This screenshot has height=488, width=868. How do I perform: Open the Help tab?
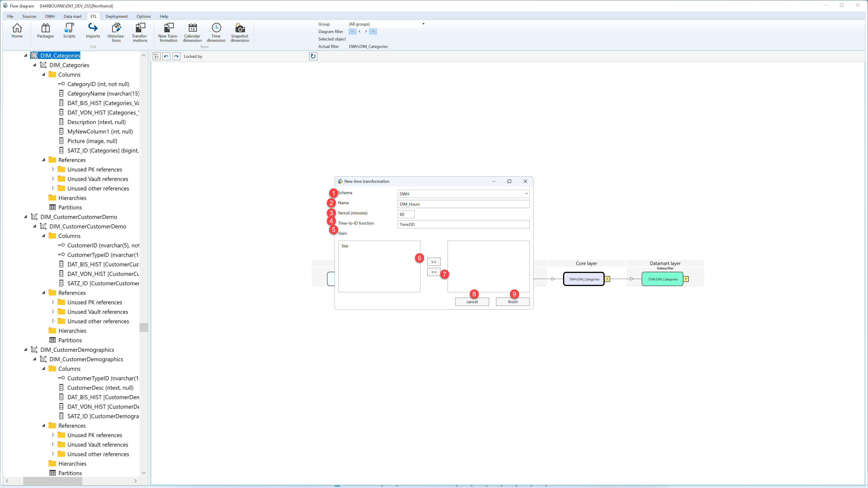(x=164, y=16)
